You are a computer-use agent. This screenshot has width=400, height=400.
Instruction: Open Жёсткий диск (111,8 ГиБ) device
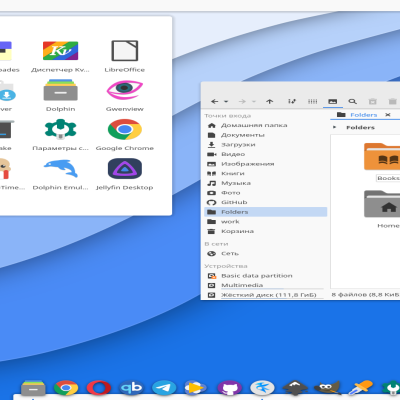265,295
